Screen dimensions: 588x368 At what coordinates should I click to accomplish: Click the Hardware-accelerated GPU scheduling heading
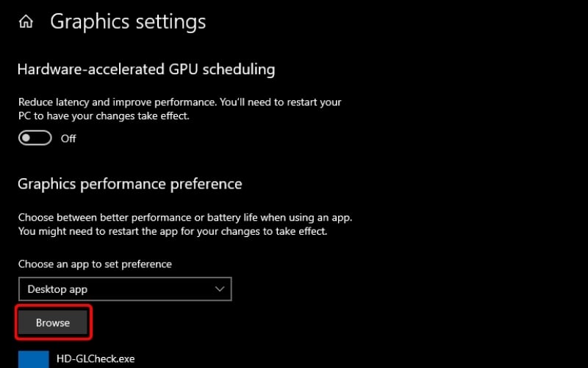146,70
